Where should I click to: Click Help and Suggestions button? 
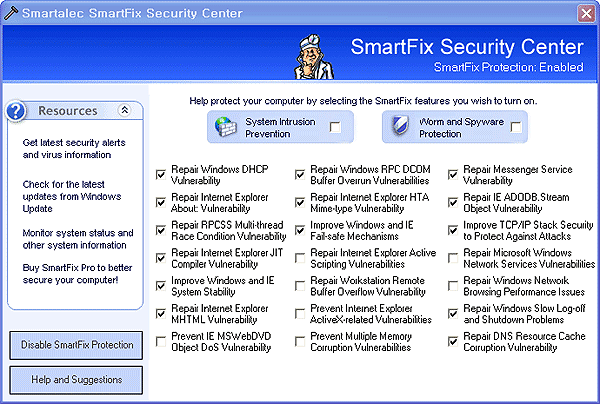(x=76, y=380)
